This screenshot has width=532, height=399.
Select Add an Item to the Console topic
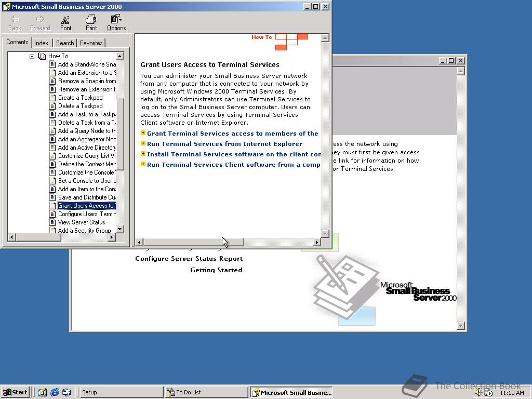tap(87, 189)
